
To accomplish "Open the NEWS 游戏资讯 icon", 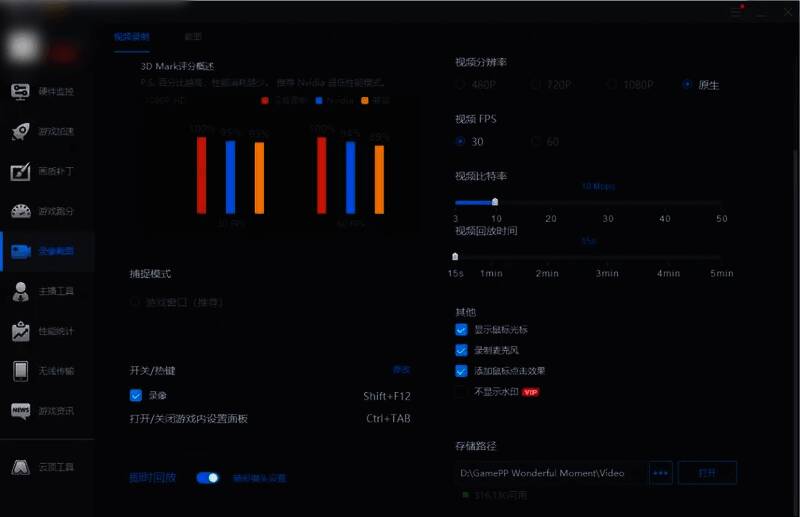I will (20, 411).
